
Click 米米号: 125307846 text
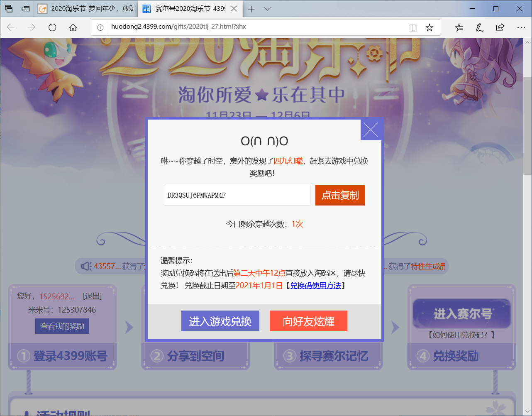pos(62,310)
